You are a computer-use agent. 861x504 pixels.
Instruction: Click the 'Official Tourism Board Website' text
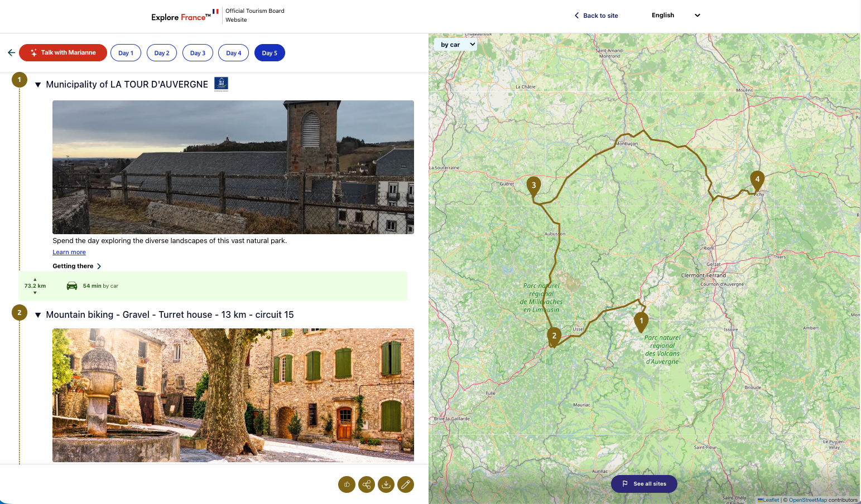[255, 15]
